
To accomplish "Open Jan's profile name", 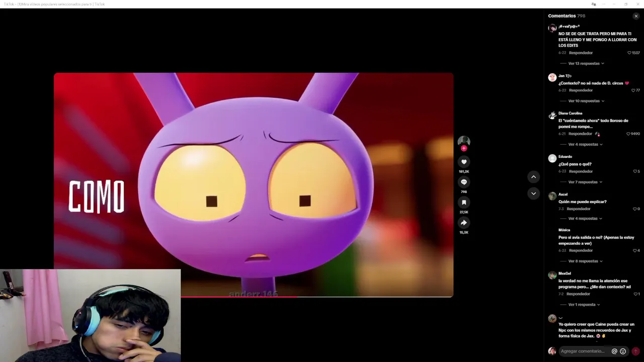I will [565, 76].
